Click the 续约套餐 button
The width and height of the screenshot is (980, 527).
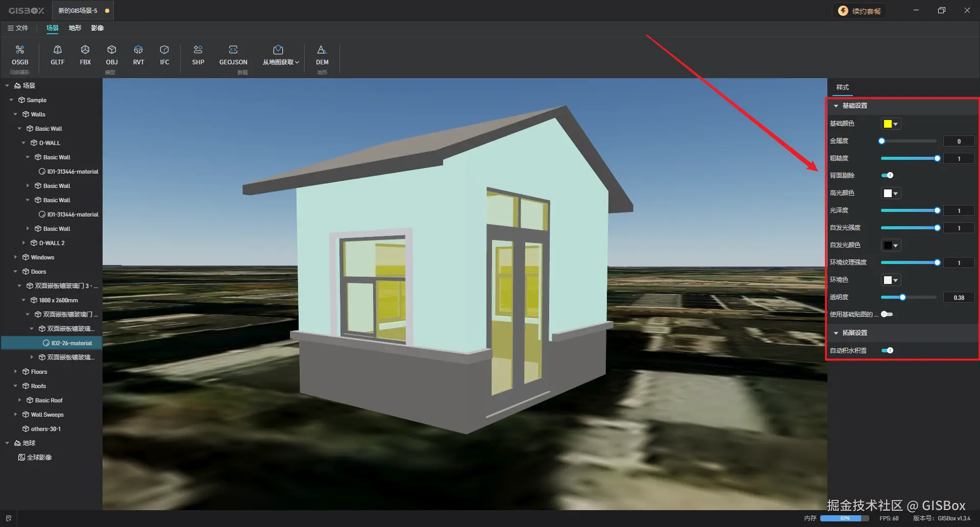pos(860,10)
